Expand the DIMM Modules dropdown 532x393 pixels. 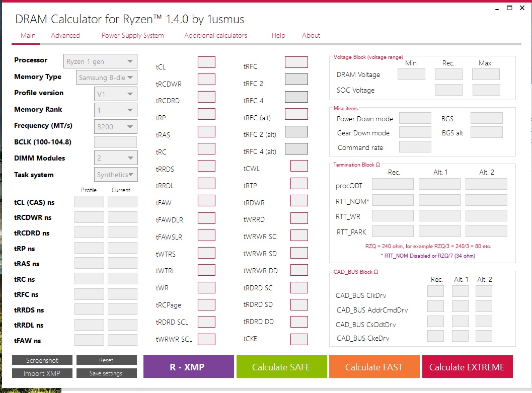(x=115, y=158)
